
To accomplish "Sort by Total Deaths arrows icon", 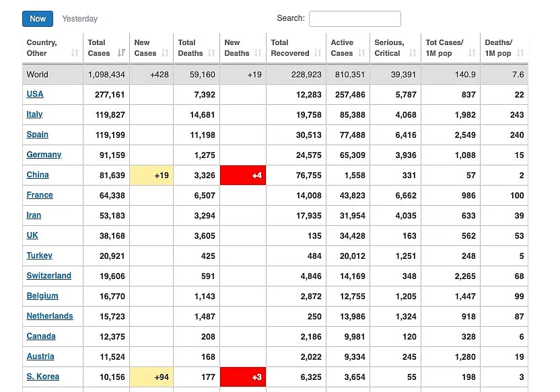I will pos(211,53).
